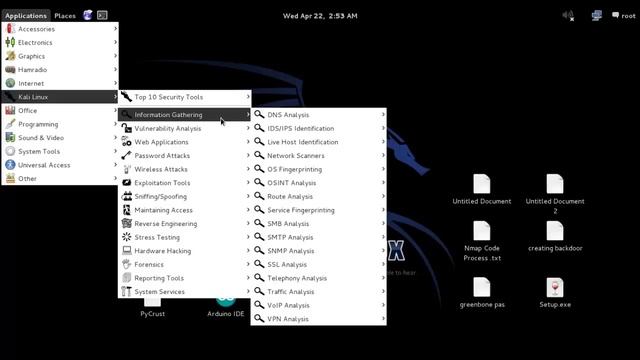
Task: Expand the Password Attacks submenu arrow
Action: tap(248, 155)
